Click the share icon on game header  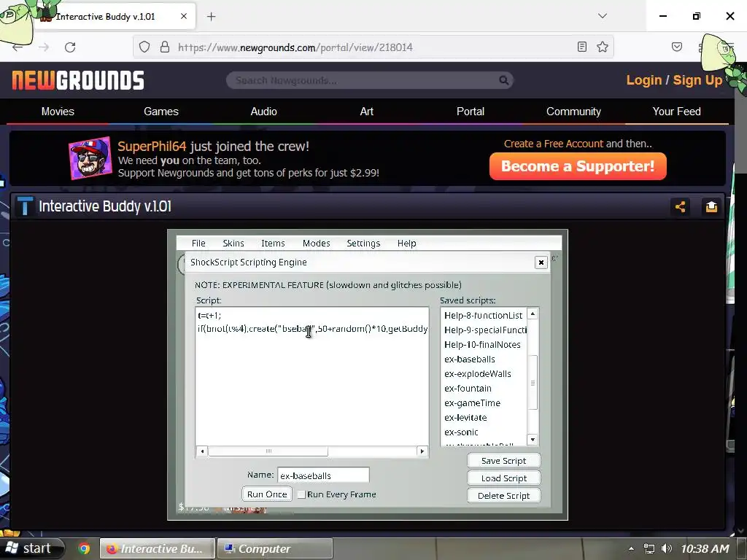click(x=681, y=206)
